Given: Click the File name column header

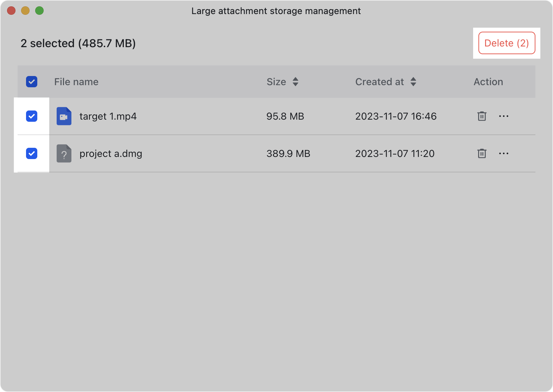Looking at the screenshot, I should (x=76, y=82).
